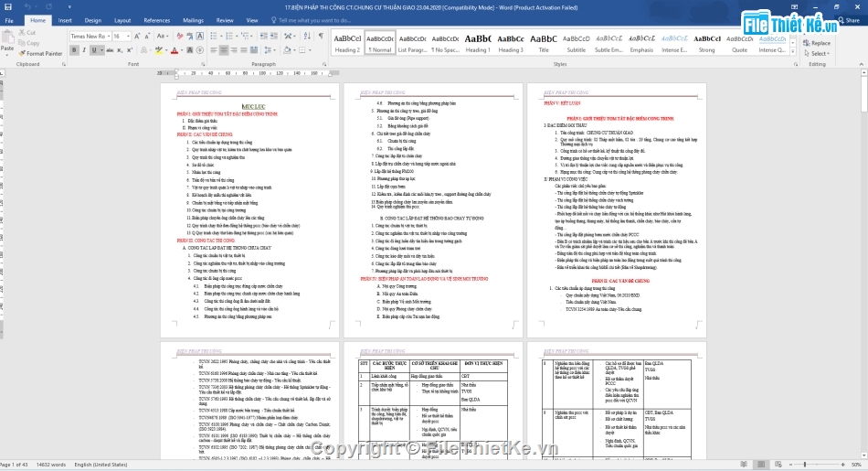Open Change Case Aa dropdown
The width and height of the screenshot is (868, 471).
click(162, 36)
